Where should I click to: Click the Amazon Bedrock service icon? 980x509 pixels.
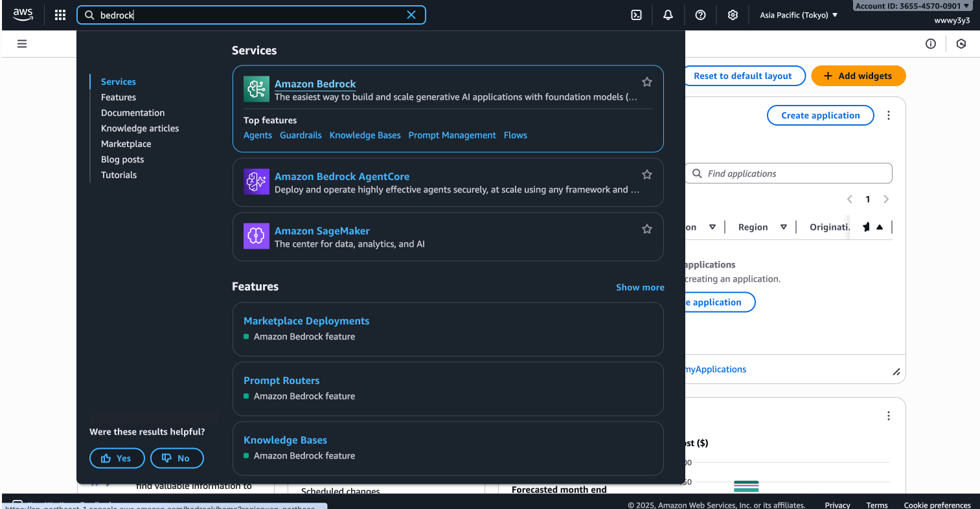(256, 89)
